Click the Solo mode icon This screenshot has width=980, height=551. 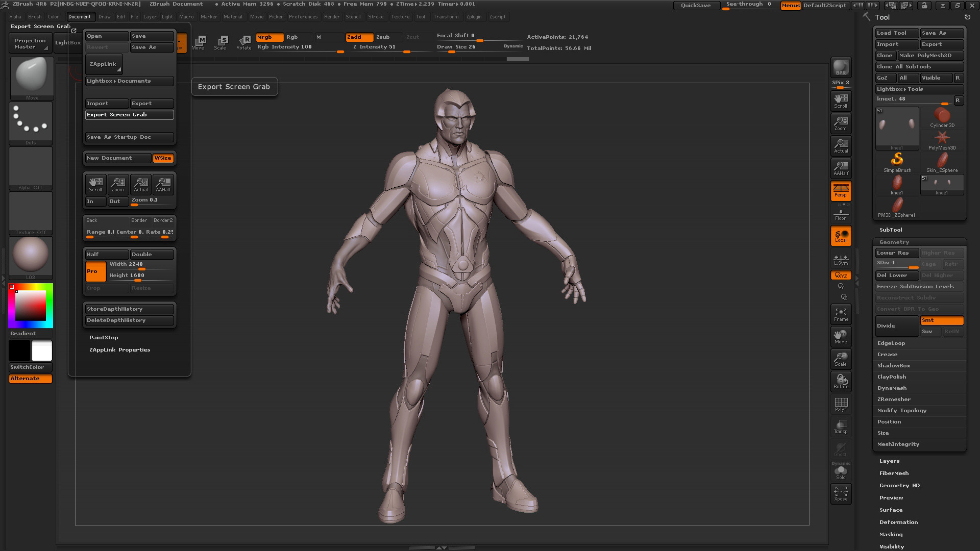click(x=841, y=472)
